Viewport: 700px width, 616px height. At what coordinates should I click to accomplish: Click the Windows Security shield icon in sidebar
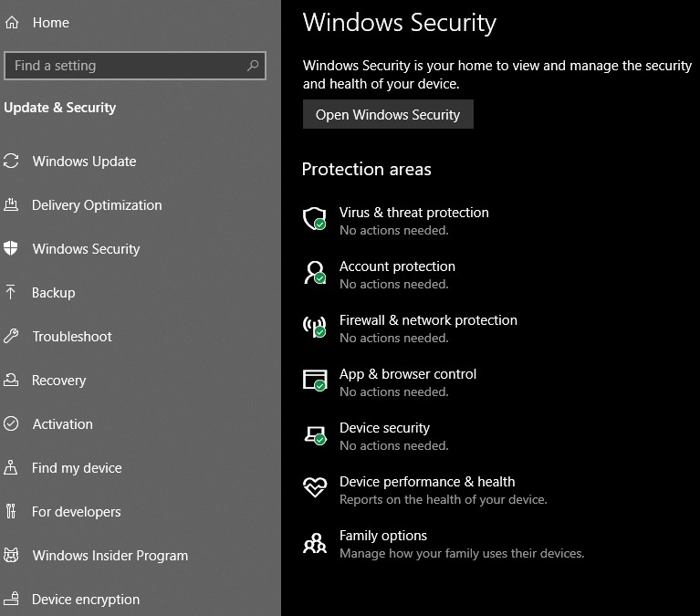[x=11, y=248]
